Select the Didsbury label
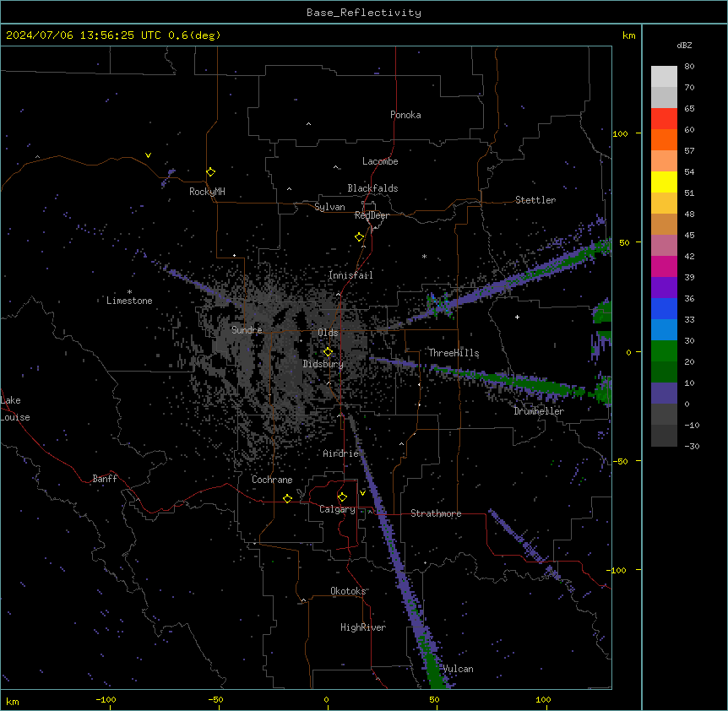The height and width of the screenshot is (711, 728). (323, 364)
